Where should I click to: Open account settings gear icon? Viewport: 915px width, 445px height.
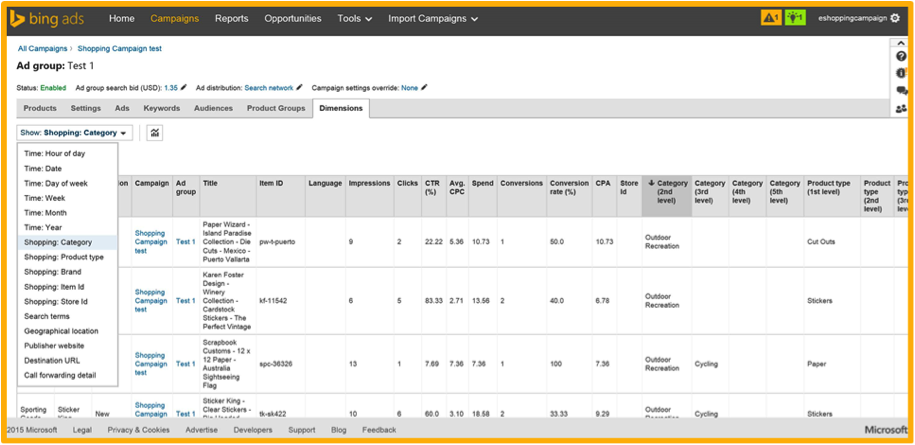coord(895,18)
